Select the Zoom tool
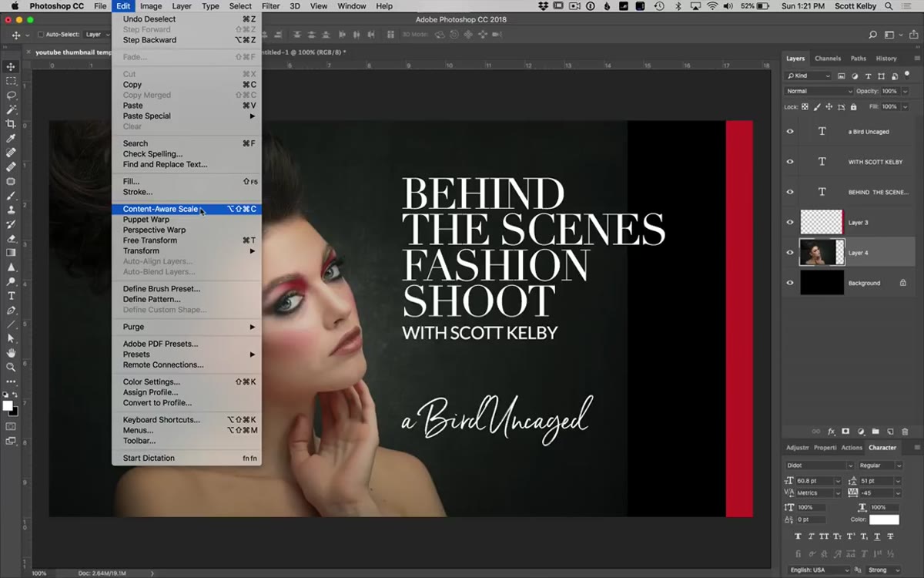 pyautogui.click(x=11, y=368)
